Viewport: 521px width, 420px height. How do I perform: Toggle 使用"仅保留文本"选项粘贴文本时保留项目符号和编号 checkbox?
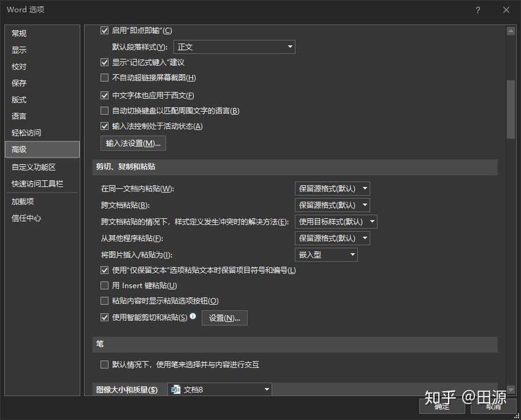coord(104,270)
